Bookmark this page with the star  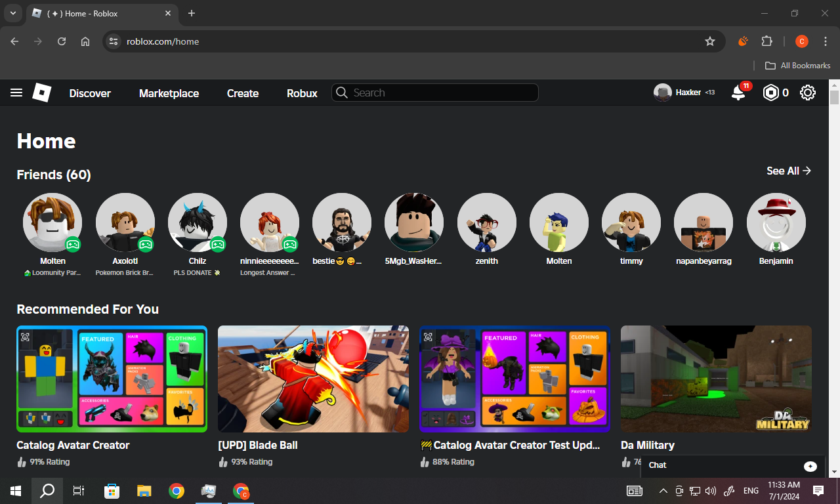tap(710, 41)
